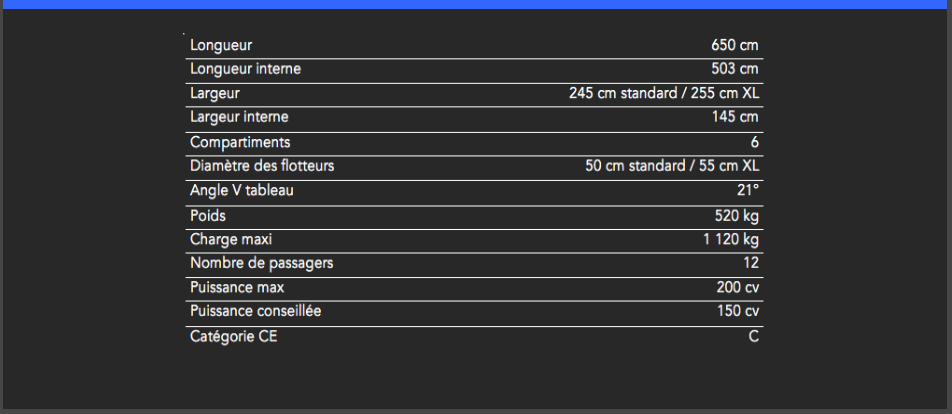
Task: Select the 650 cm length value
Action: click(x=734, y=45)
